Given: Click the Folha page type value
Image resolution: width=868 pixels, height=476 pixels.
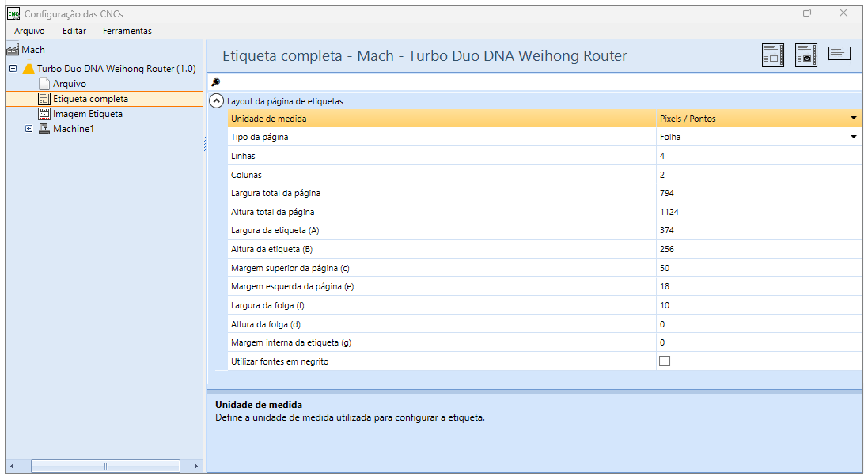Looking at the screenshot, I should pyautogui.click(x=670, y=137).
